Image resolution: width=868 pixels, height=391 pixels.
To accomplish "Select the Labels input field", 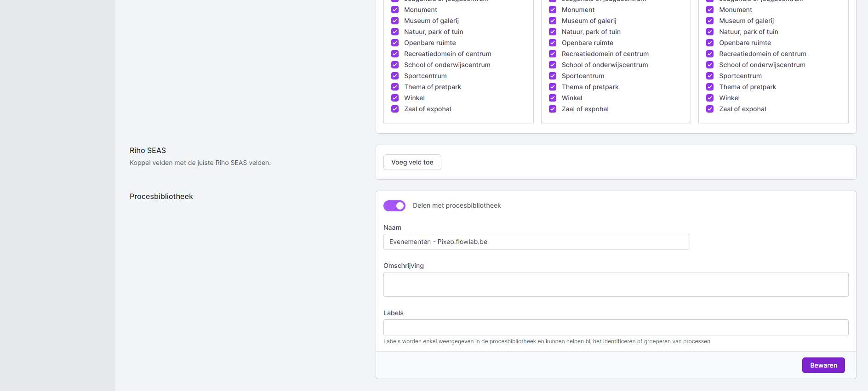I will click(616, 327).
